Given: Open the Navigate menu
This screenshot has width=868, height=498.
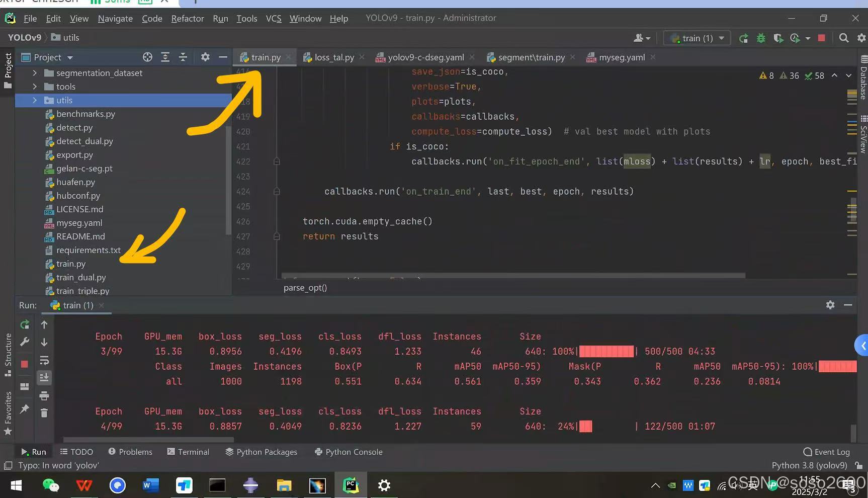Looking at the screenshot, I should tap(115, 19).
